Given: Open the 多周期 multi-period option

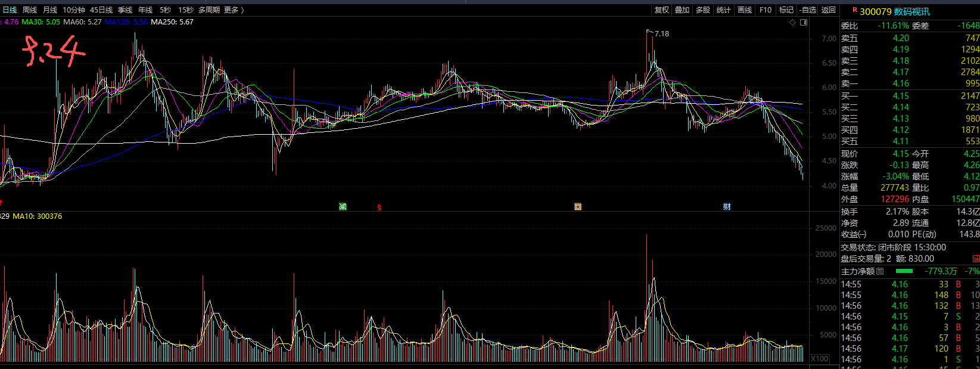Looking at the screenshot, I should tap(209, 10).
